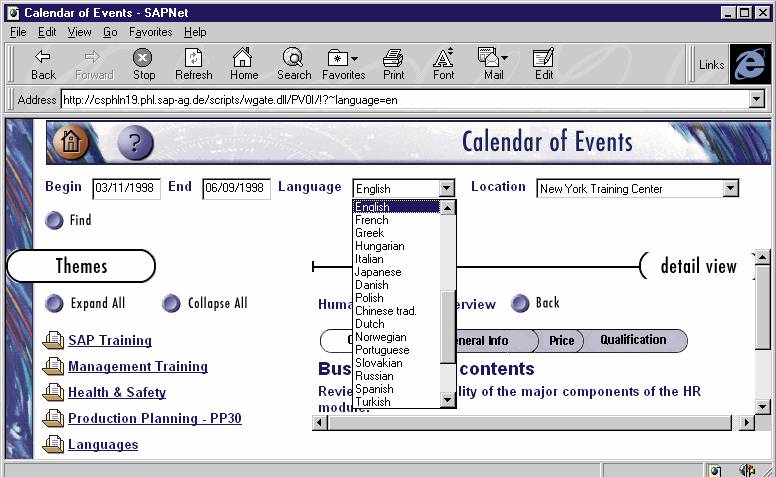
Task: Click the Collapse All bullet
Action: point(171,303)
